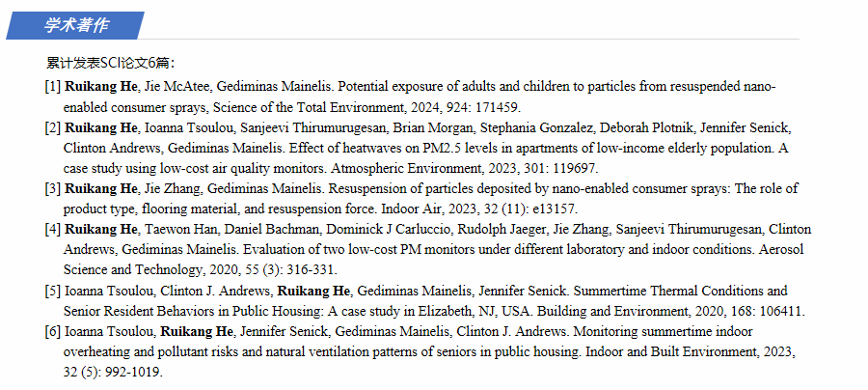Click reference number [6]
Screen dimensions: 868x390
(53, 331)
